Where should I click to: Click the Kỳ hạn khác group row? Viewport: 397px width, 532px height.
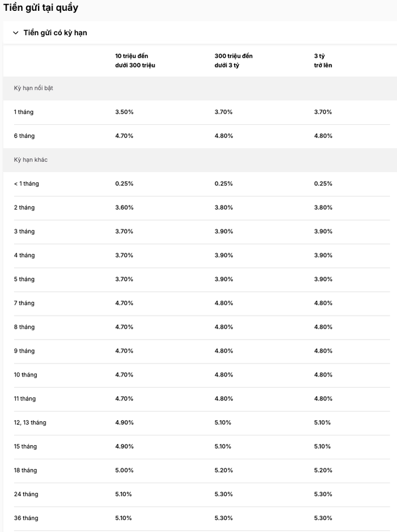(200, 160)
